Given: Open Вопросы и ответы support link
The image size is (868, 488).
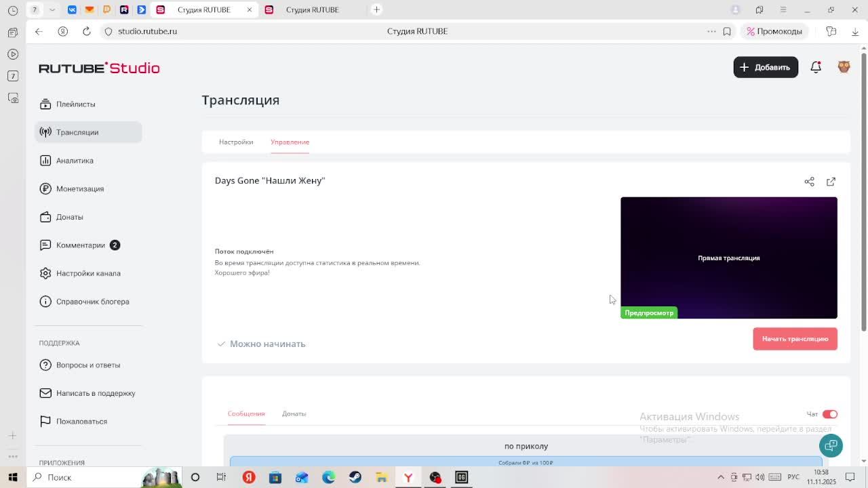Looking at the screenshot, I should [x=88, y=365].
